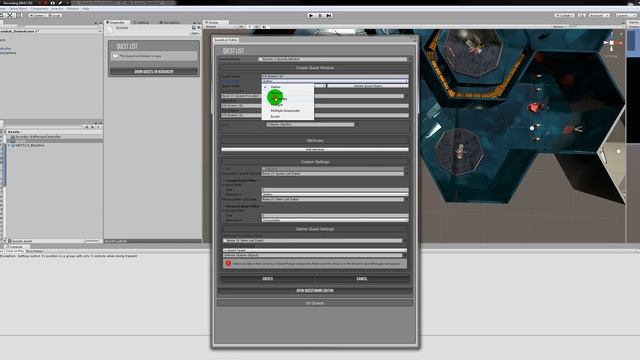The image size is (640, 360).
Task: Click the Update Quest Rules button
Action: [x=367, y=86]
